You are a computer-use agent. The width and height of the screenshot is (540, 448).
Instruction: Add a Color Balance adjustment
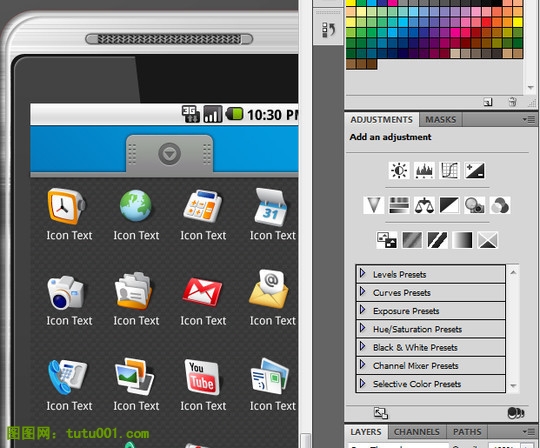[x=424, y=205]
